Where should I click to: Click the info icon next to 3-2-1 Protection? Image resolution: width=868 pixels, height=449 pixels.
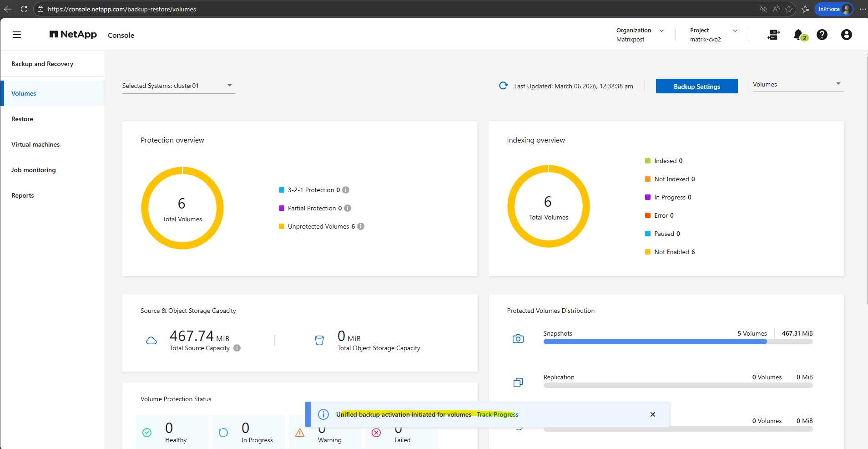(x=346, y=190)
